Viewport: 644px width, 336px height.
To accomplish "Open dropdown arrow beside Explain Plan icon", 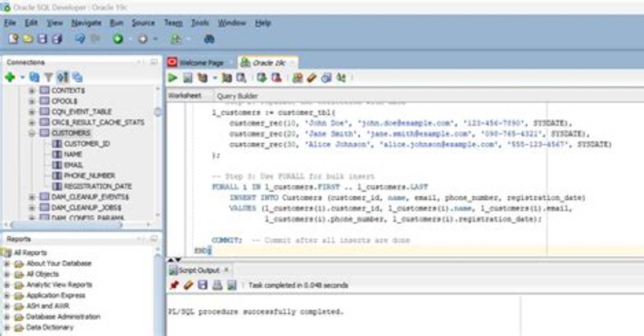I will (214, 79).
